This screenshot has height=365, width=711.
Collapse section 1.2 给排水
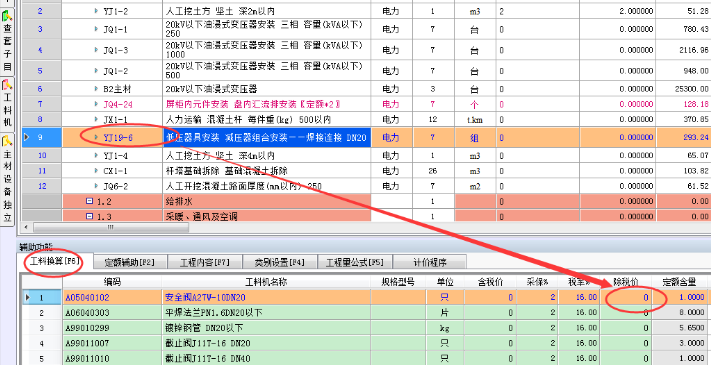(89, 201)
